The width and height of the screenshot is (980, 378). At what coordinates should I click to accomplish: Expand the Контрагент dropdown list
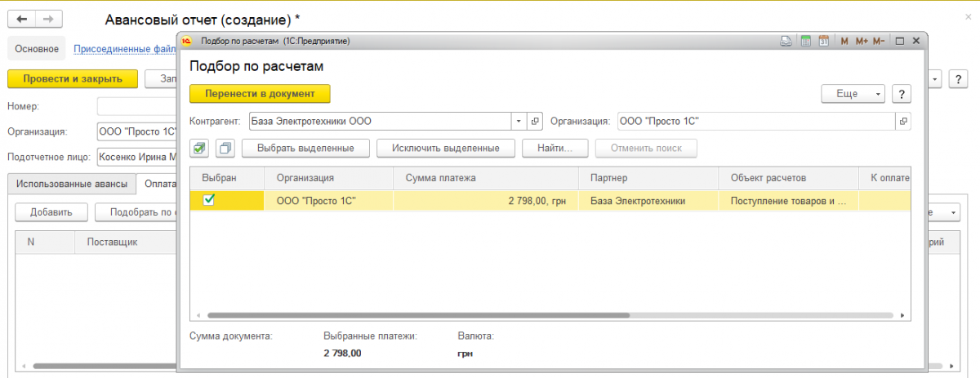520,121
